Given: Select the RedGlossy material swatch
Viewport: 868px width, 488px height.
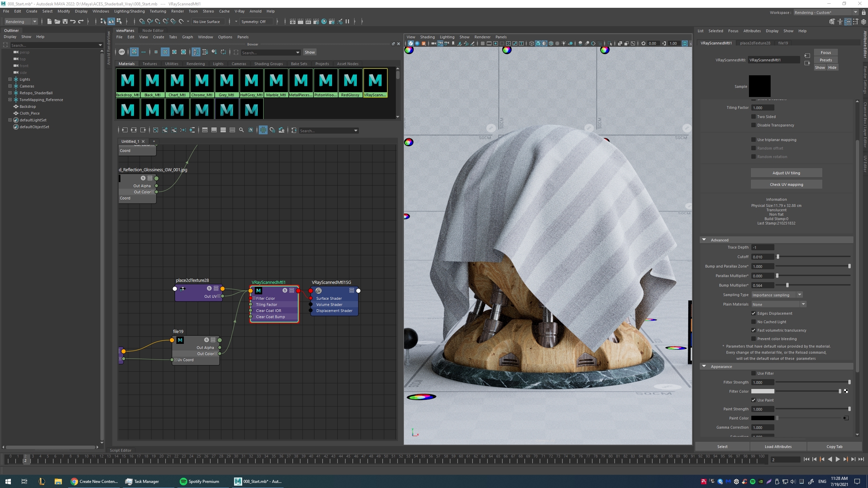Looking at the screenshot, I should 350,83.
